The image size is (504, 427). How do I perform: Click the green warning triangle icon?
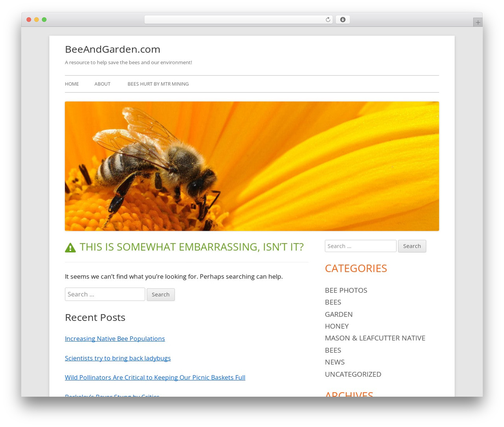(x=70, y=247)
